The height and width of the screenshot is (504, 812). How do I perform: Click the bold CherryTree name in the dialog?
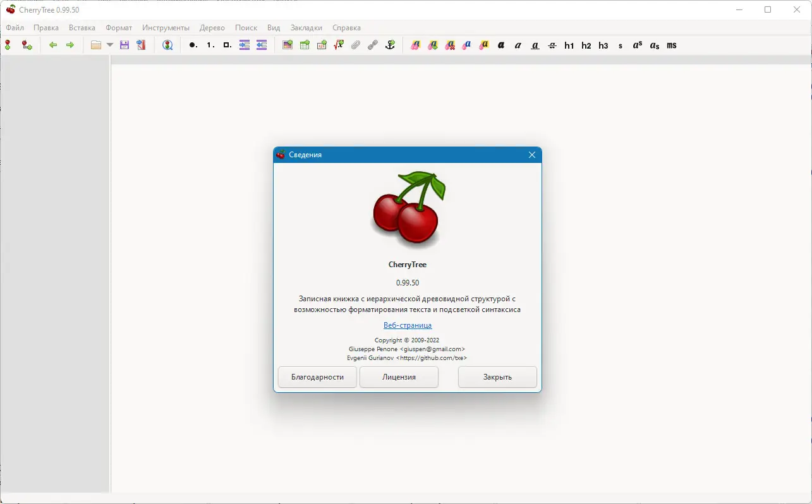click(408, 265)
